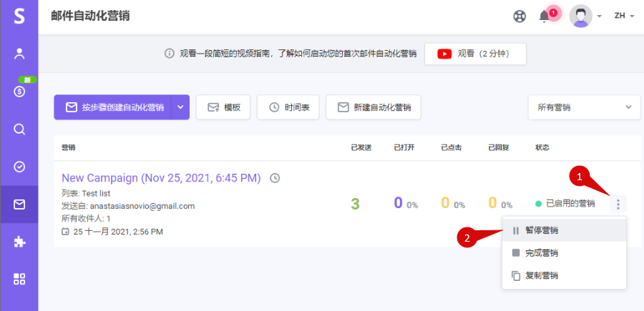Open the 时间表 schedule button

(288, 107)
